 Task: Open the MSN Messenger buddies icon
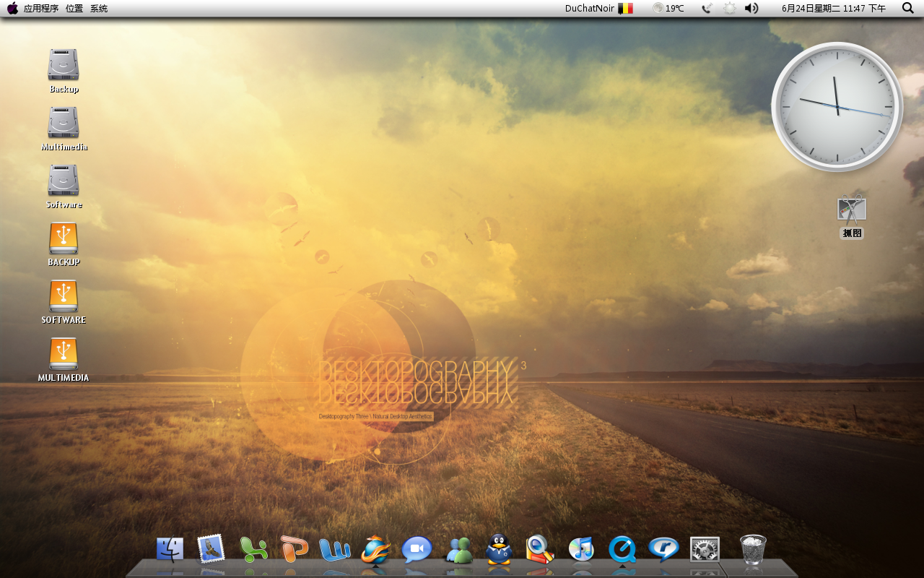[458, 551]
